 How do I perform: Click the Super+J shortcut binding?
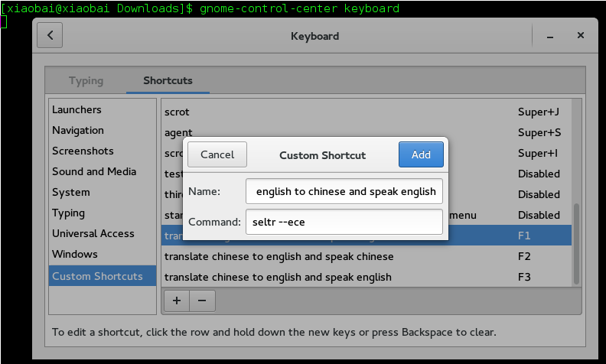point(539,112)
